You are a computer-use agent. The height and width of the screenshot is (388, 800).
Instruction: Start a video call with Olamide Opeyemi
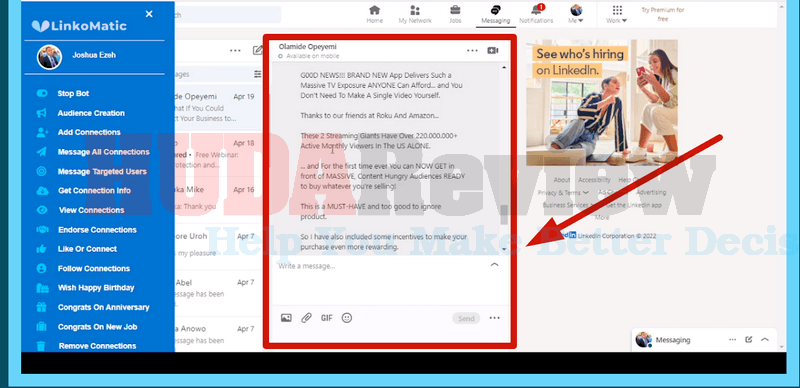click(492, 50)
